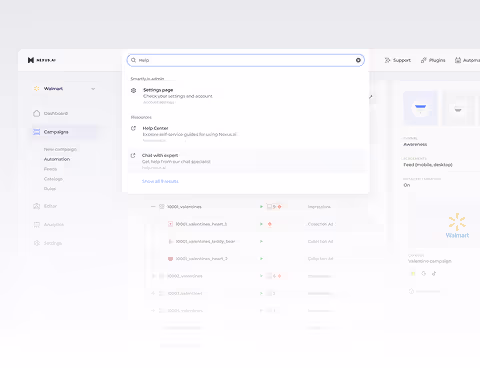The height and width of the screenshot is (368, 480).
Task: Open the Settings page search result
Action: point(247,96)
